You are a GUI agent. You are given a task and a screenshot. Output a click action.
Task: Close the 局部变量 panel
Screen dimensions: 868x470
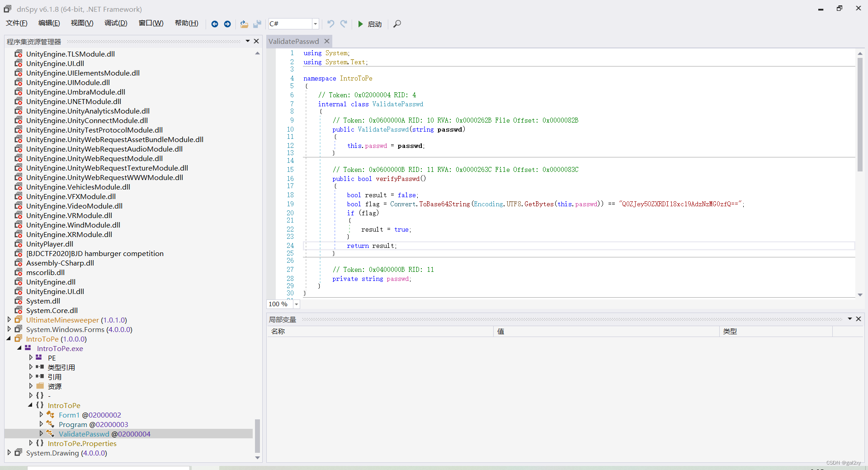click(x=859, y=319)
